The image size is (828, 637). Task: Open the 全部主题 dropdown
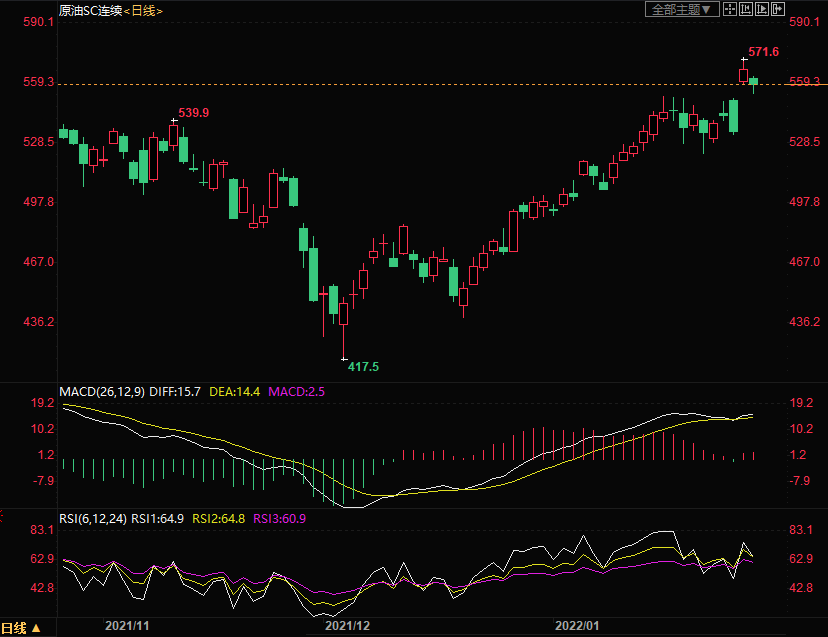point(683,9)
